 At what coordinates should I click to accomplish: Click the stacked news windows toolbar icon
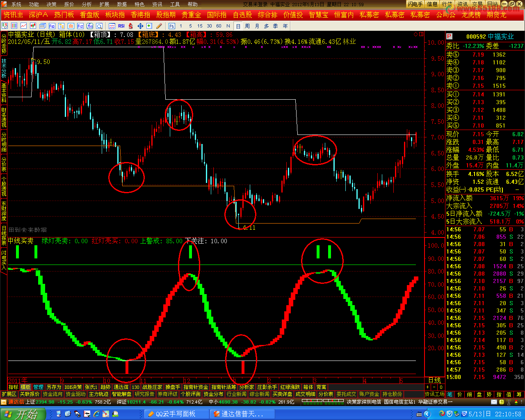43,26
